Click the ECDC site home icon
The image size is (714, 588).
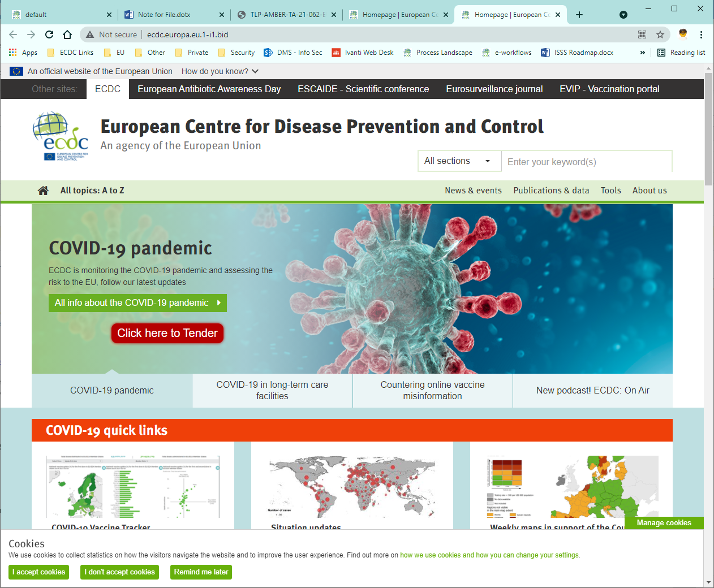point(43,191)
